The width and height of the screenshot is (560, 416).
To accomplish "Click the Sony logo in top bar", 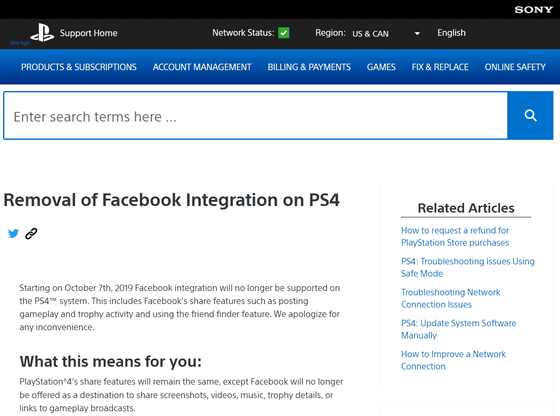I will 534,10.
